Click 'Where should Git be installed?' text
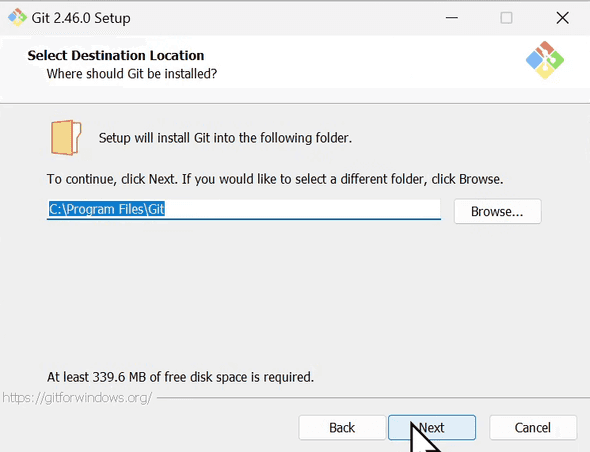Image resolution: width=590 pixels, height=452 pixels. 132,74
